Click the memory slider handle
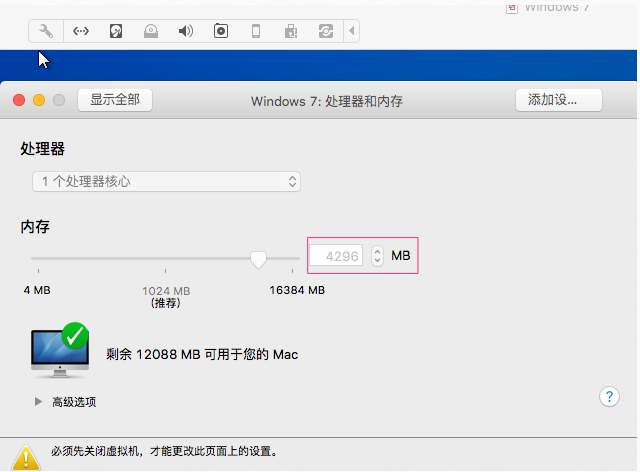Image resolution: width=640 pixels, height=472 pixels. 258,260
